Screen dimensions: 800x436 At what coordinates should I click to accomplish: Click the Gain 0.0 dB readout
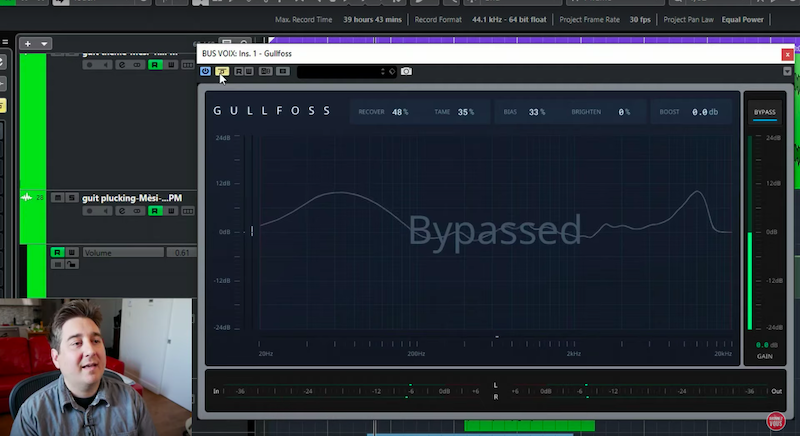tap(766, 345)
